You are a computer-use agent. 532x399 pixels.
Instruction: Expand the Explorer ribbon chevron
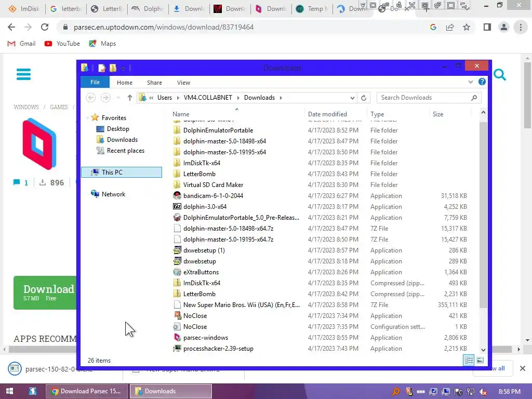[x=471, y=82]
